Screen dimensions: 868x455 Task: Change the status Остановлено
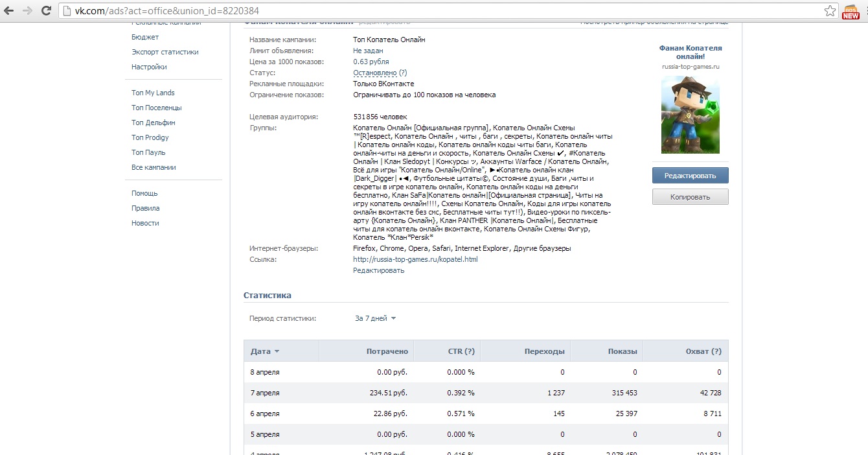375,73
